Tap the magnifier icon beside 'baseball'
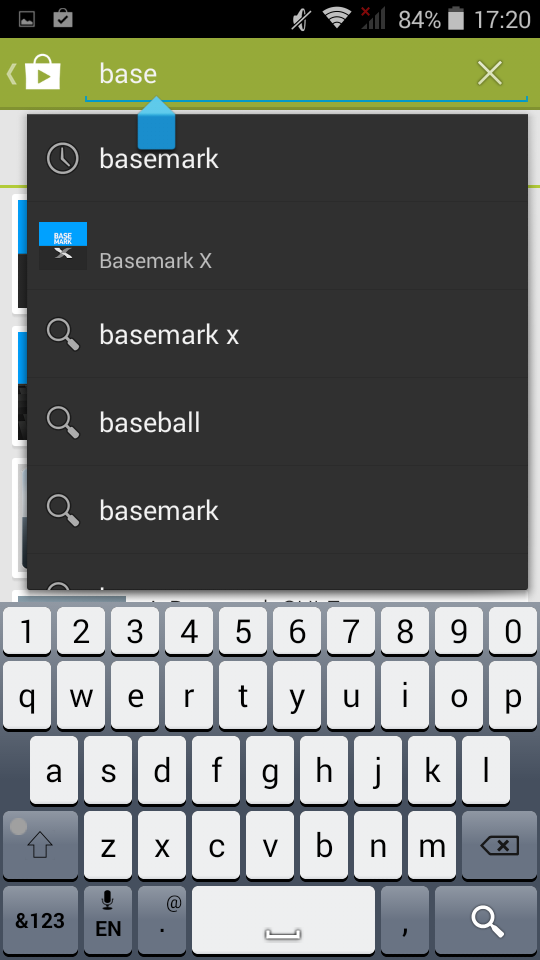This screenshot has width=540, height=960. 62,422
